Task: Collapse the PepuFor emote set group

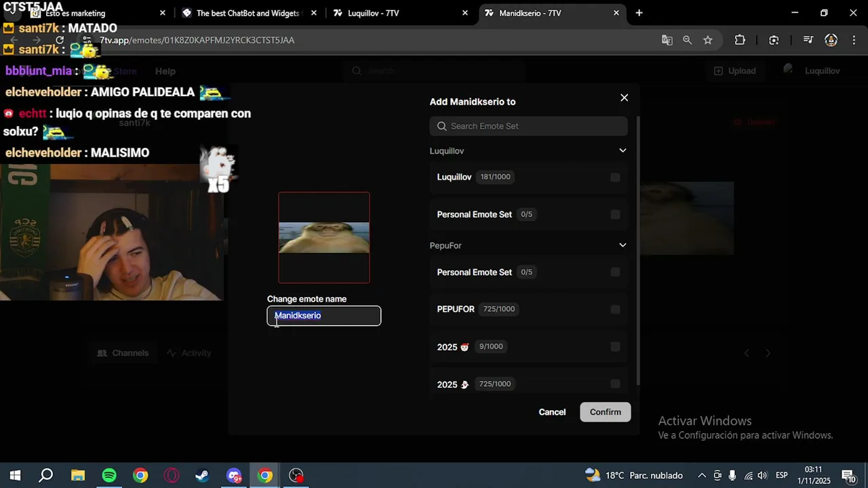Action: tap(623, 245)
